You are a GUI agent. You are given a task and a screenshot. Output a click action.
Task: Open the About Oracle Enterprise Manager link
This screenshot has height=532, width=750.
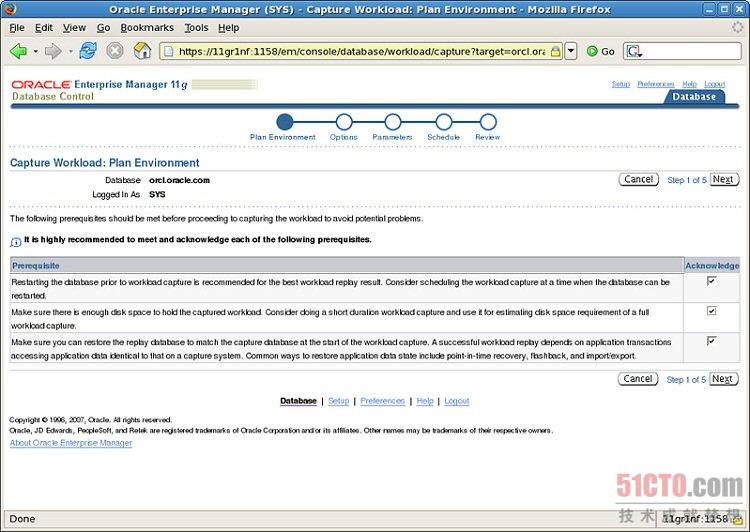[71, 443]
